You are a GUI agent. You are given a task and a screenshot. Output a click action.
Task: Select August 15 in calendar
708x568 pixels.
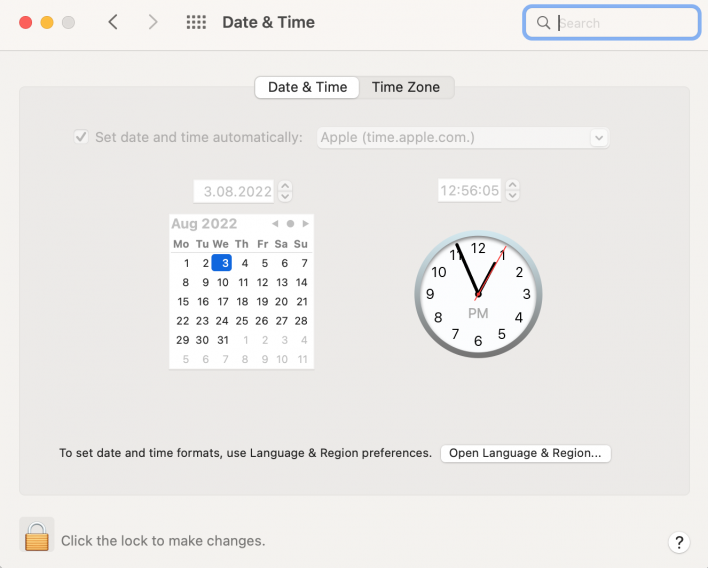tap(183, 302)
